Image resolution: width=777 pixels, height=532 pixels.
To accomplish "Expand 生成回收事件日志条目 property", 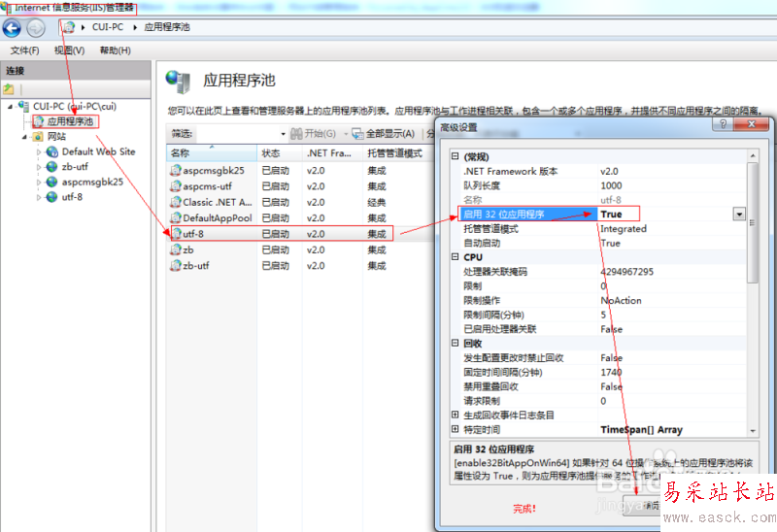I will [x=455, y=415].
